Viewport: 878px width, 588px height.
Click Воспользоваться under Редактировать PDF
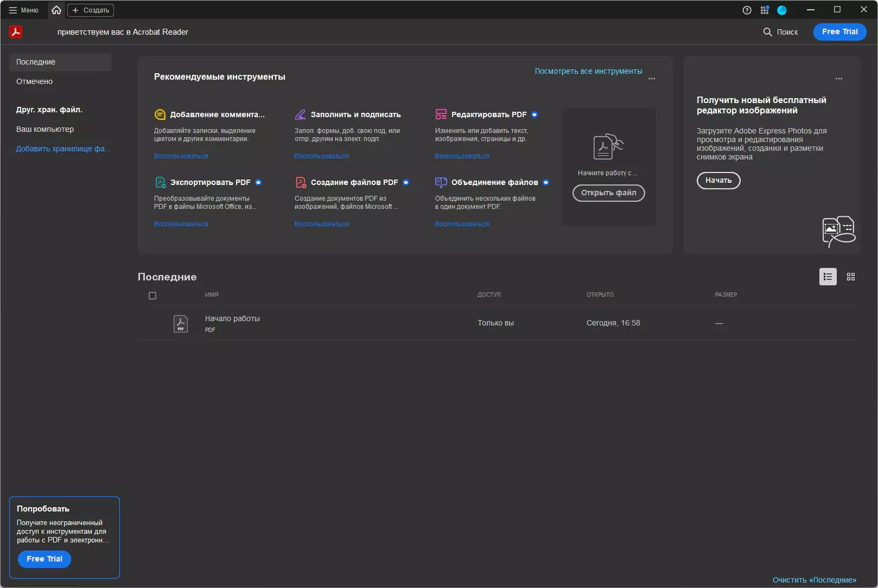(462, 156)
